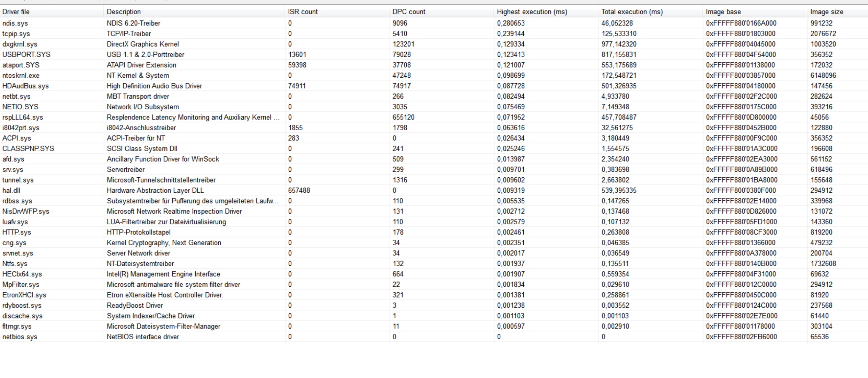This screenshot has height=378, width=868.
Task: Select the tcpip.sys row
Action: coord(16,34)
